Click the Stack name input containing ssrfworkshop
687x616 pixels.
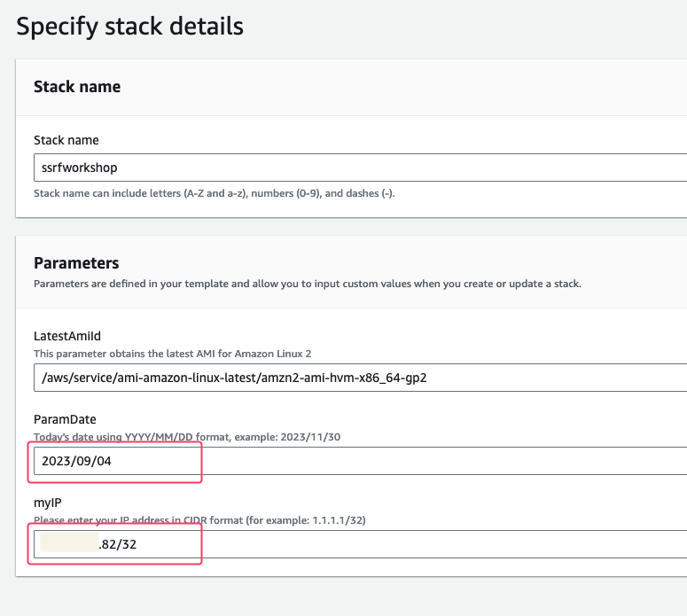(355, 167)
